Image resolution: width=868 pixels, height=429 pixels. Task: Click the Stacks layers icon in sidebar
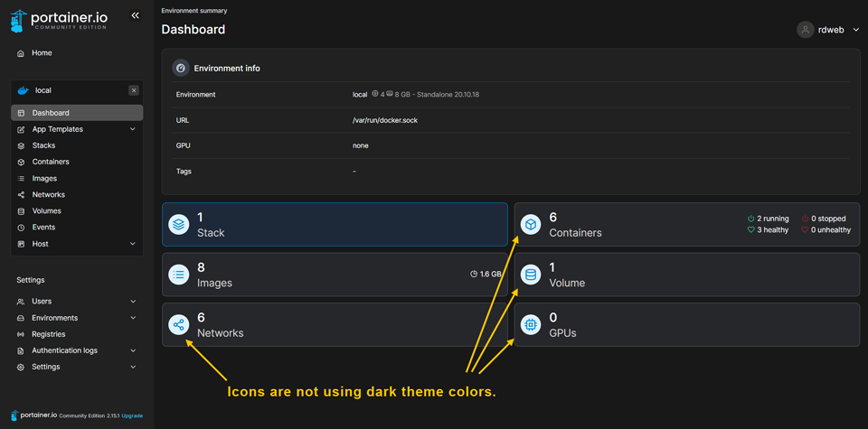[x=21, y=146]
